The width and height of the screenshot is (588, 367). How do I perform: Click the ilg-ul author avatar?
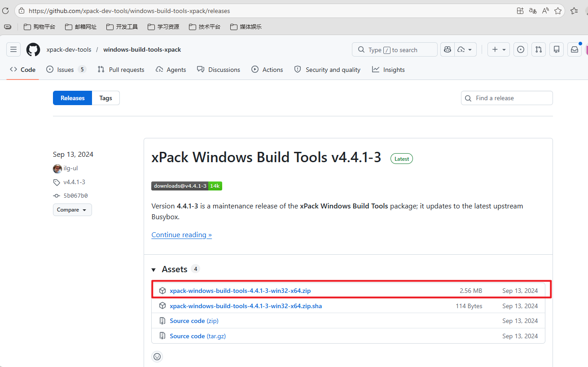(x=57, y=168)
